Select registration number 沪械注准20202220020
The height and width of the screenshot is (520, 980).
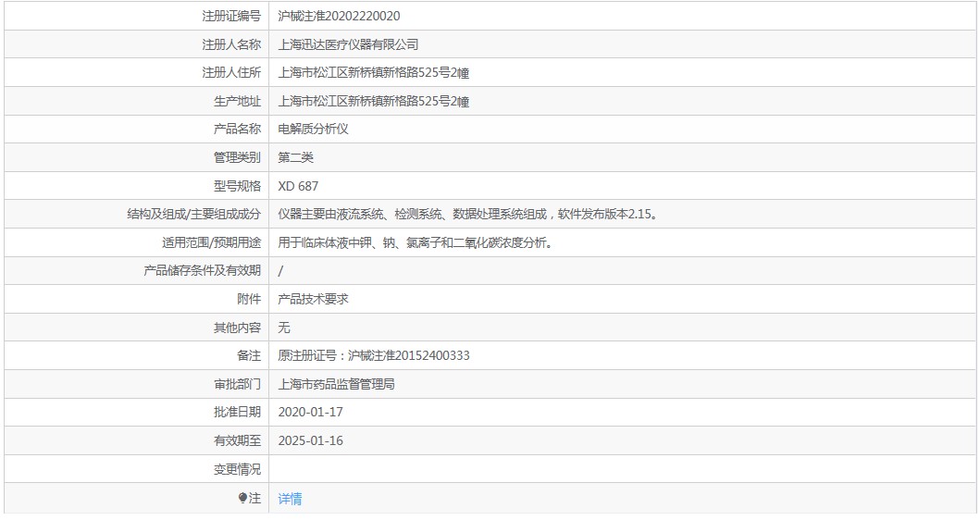339,17
